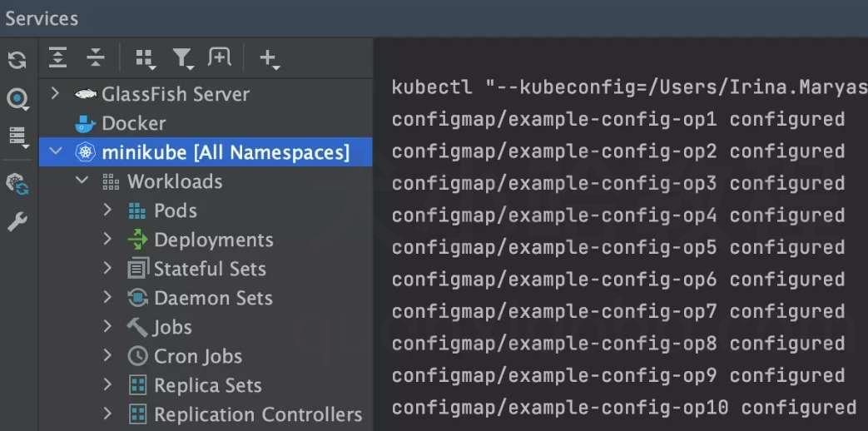Click the Expand All toolbar icon
868x431 pixels.
point(57,57)
